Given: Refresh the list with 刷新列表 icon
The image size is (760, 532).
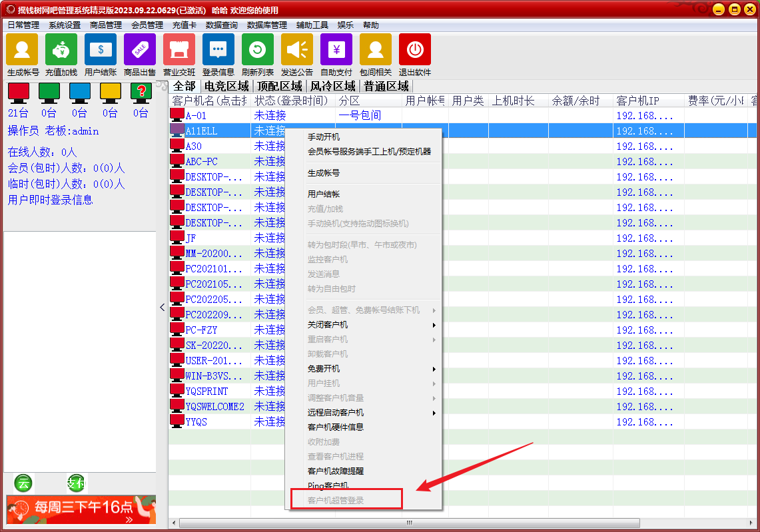Looking at the screenshot, I should coord(258,50).
